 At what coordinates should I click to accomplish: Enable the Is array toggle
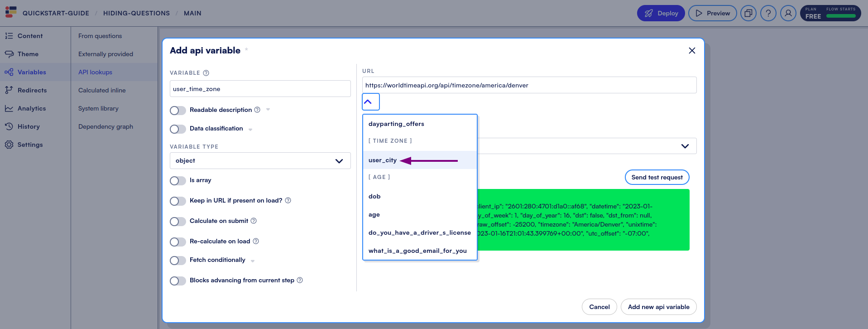(x=177, y=181)
